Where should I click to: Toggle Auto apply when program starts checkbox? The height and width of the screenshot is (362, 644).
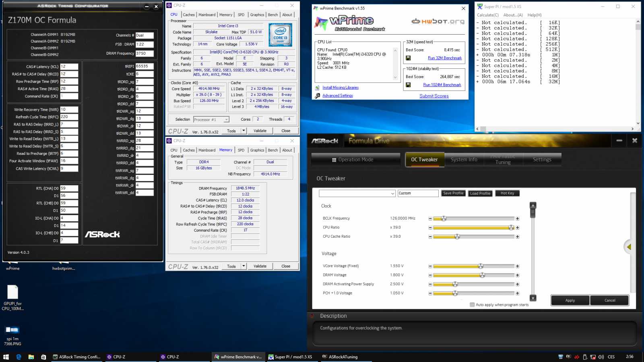point(472,305)
